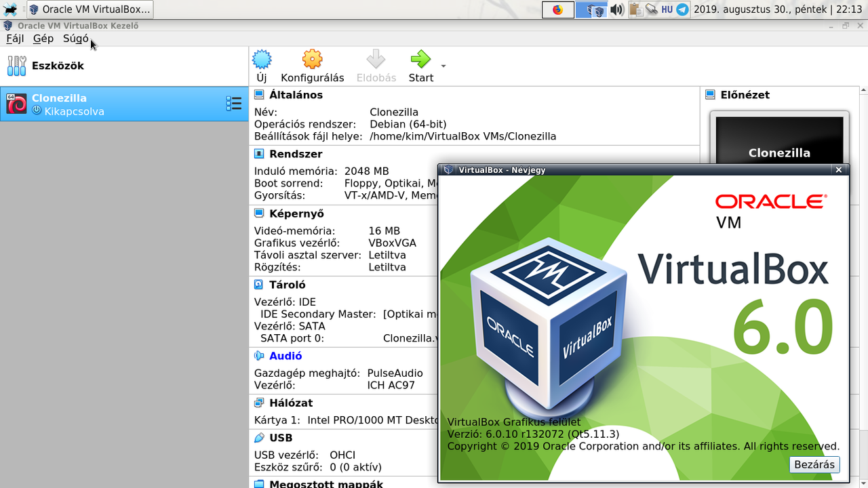Click the Hálózat section header
The image size is (868, 488).
coord(291,403)
